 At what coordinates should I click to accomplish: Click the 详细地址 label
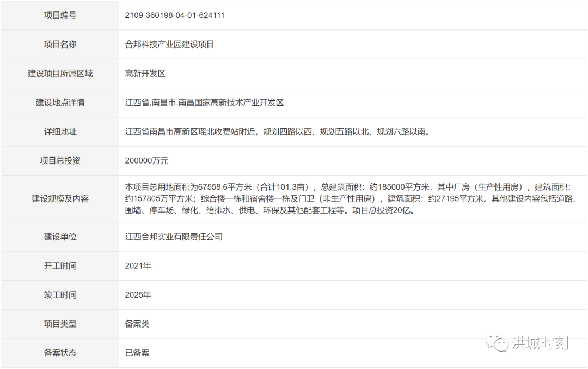60,132
